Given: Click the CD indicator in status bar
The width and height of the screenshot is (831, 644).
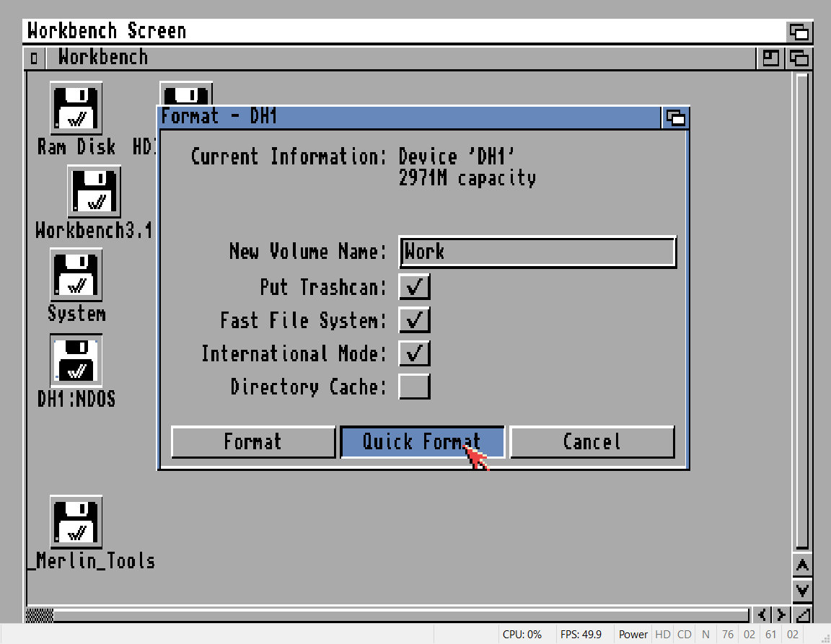Looking at the screenshot, I should (x=684, y=635).
